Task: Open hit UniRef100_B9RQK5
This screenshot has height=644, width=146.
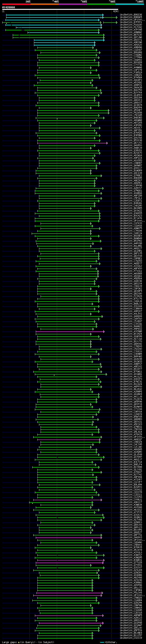Action: (131, 18)
